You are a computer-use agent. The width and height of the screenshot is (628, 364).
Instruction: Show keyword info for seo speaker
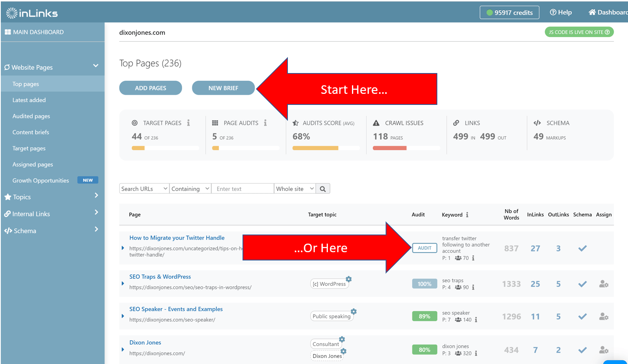click(476, 320)
